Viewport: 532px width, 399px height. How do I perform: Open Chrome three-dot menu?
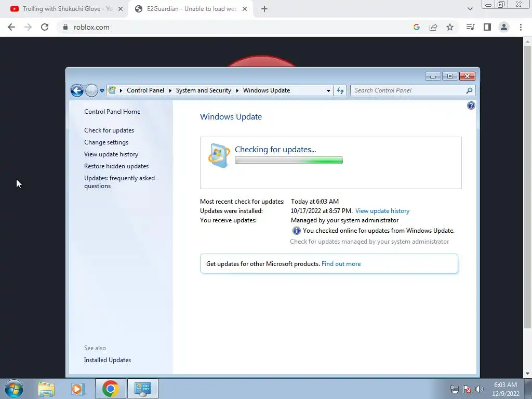[521, 27]
